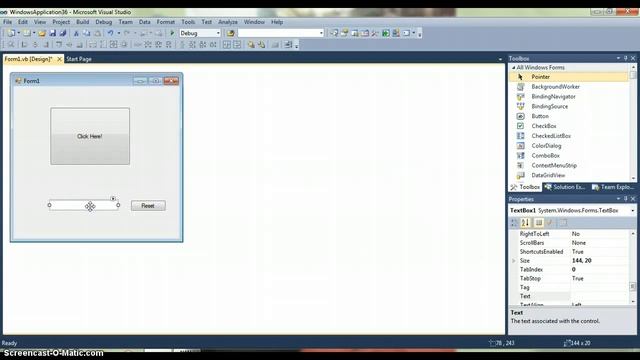The height and width of the screenshot is (360, 640).
Task: Open the Format menu
Action: coord(165,22)
